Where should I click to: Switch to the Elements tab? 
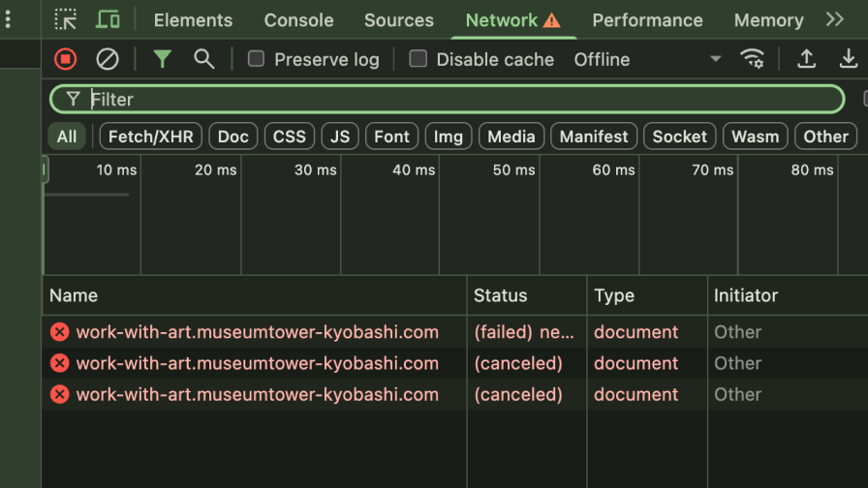193,20
